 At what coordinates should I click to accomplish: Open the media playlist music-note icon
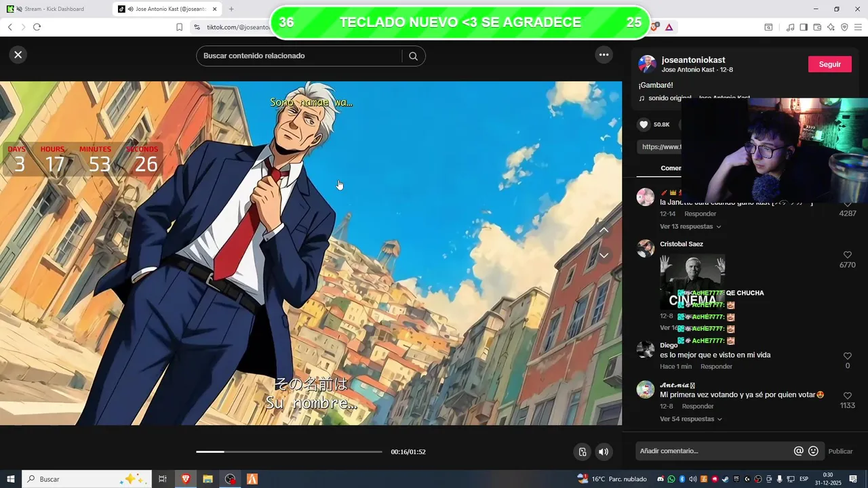790,27
